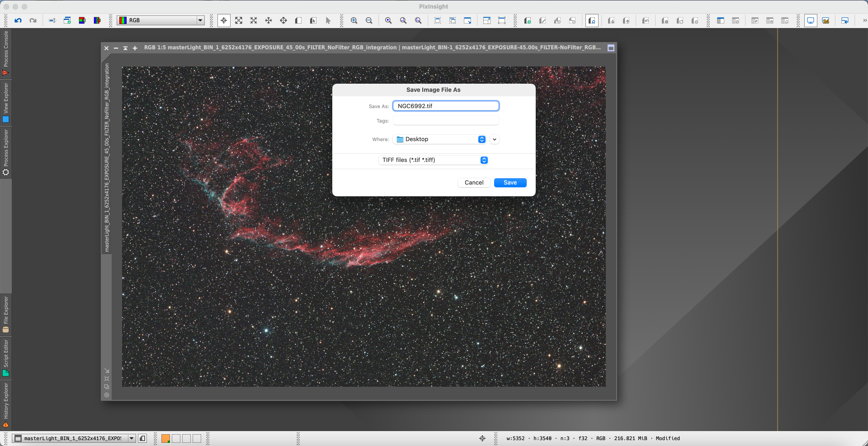Open the Script Editor side tab
The image size is (868, 446).
pos(5,358)
